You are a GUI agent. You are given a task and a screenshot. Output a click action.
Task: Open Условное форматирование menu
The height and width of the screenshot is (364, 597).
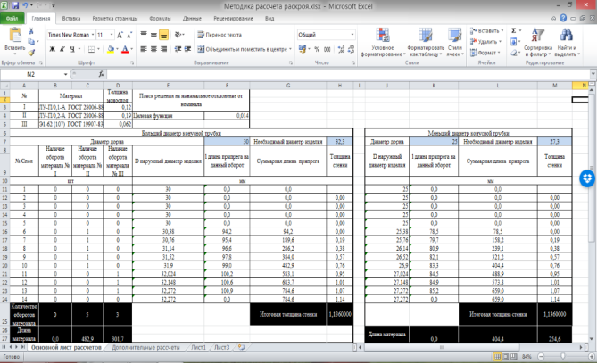pos(383,42)
